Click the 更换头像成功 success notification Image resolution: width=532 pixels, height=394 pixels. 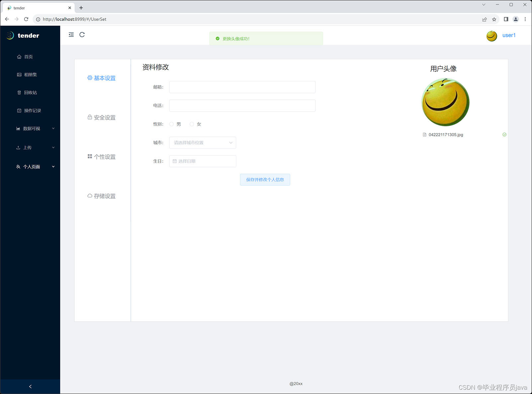click(266, 39)
